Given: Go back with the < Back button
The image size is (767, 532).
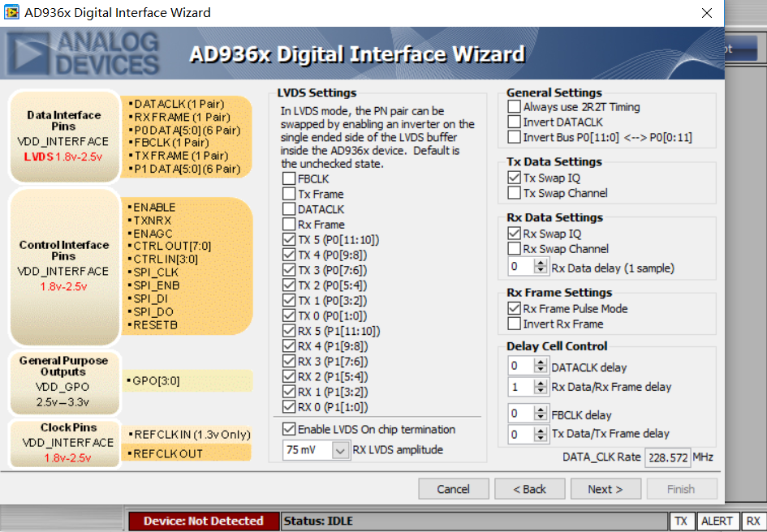Looking at the screenshot, I should pos(530,489).
